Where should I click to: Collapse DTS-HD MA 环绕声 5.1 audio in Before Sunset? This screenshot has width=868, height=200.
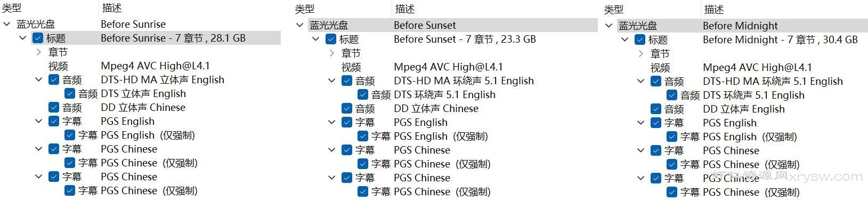click(x=331, y=81)
